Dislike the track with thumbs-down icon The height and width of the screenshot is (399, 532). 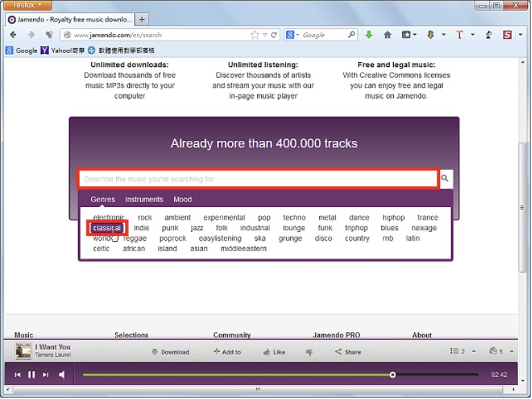309,352
